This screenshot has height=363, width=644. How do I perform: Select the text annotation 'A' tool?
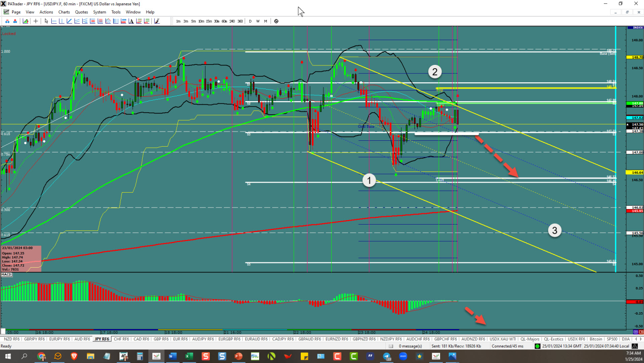tap(131, 21)
